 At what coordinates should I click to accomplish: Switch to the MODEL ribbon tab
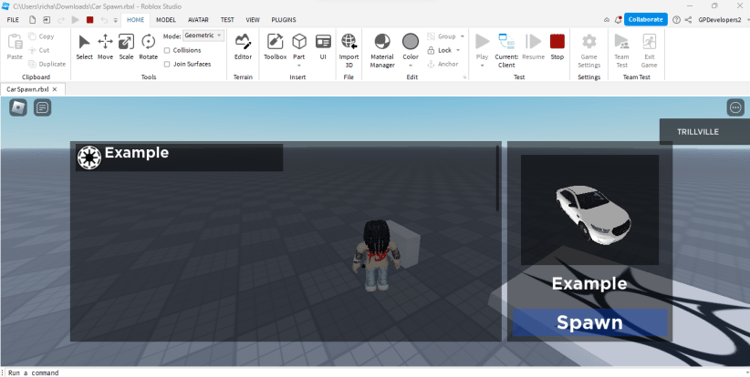click(x=166, y=20)
